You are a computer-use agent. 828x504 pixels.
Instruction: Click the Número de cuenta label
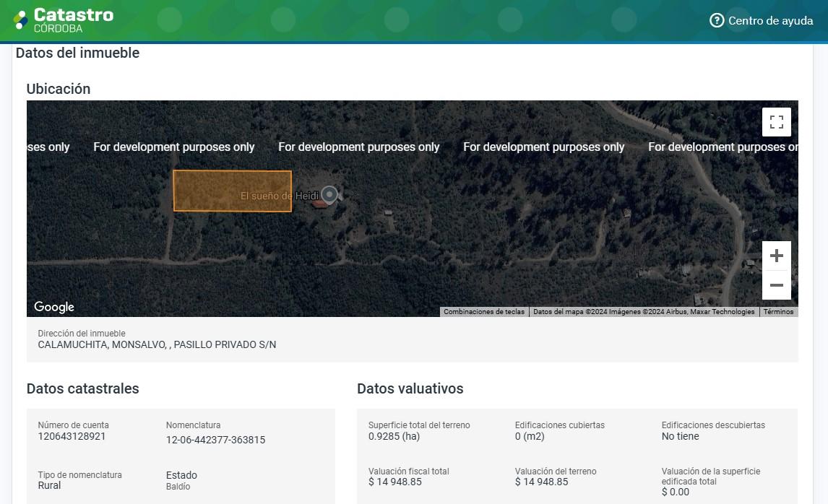click(74, 425)
